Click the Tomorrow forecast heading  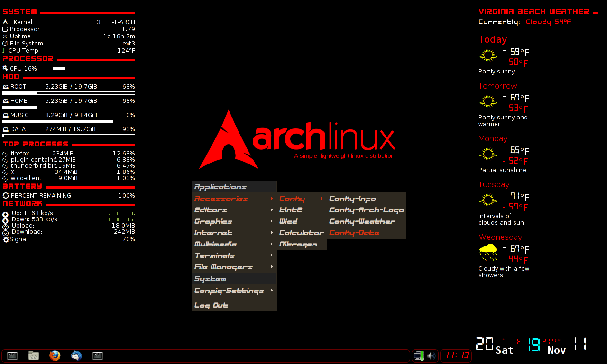[497, 86]
